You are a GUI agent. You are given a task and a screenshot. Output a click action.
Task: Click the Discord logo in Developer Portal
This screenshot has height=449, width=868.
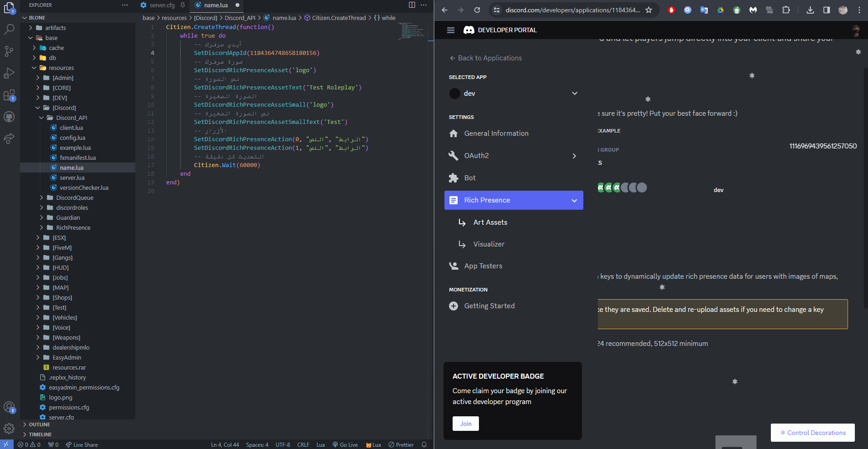469,30
